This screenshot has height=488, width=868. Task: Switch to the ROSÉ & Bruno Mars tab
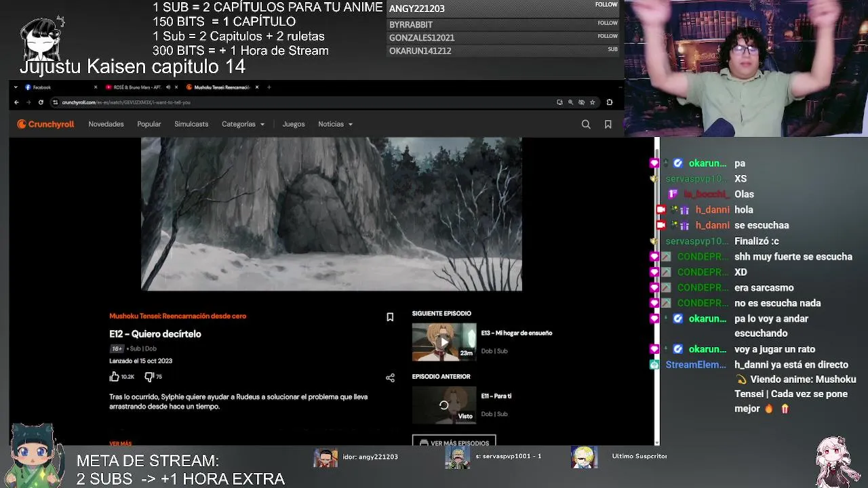coord(141,87)
